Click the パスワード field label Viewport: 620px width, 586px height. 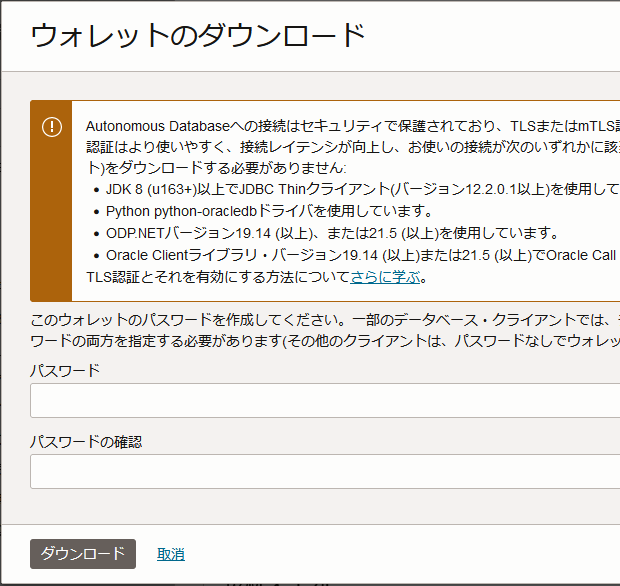click(65, 371)
